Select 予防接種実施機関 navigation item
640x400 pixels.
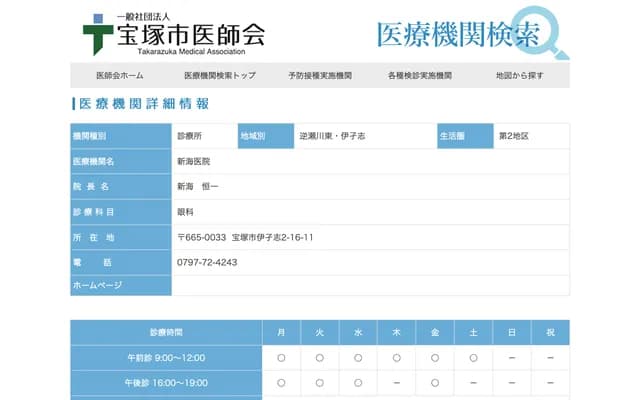pos(320,76)
